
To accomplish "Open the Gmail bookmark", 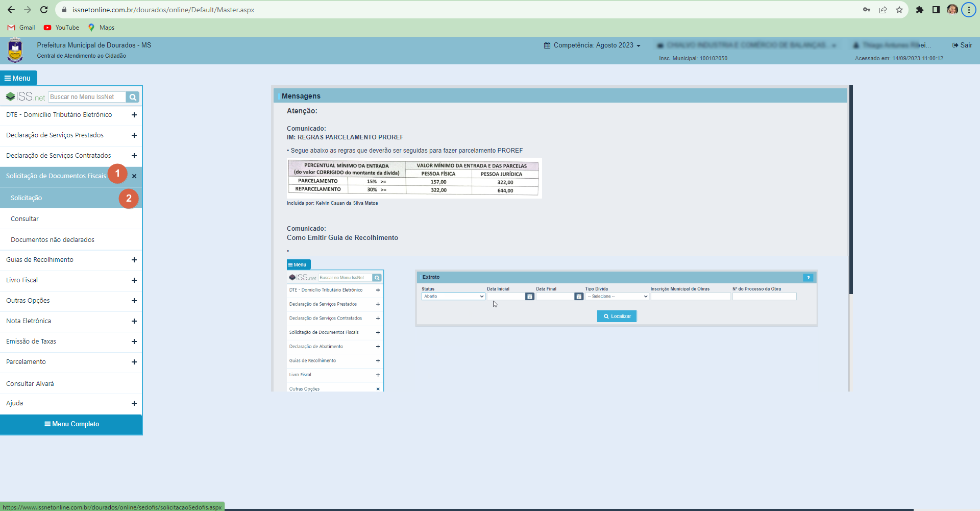I will (x=21, y=28).
